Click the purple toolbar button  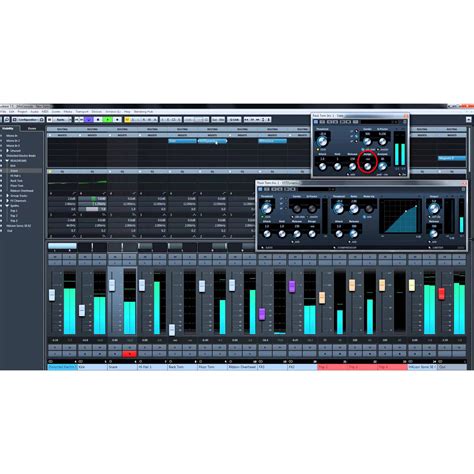(x=89, y=119)
